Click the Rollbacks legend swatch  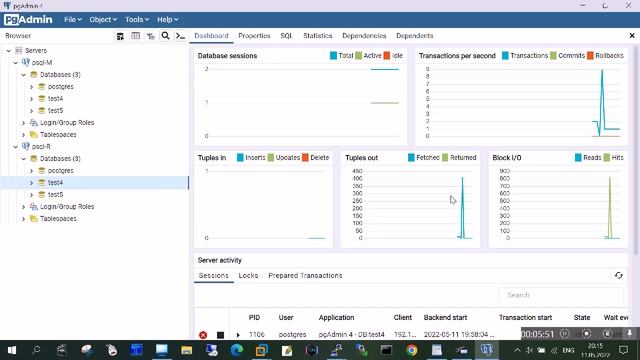click(590, 56)
